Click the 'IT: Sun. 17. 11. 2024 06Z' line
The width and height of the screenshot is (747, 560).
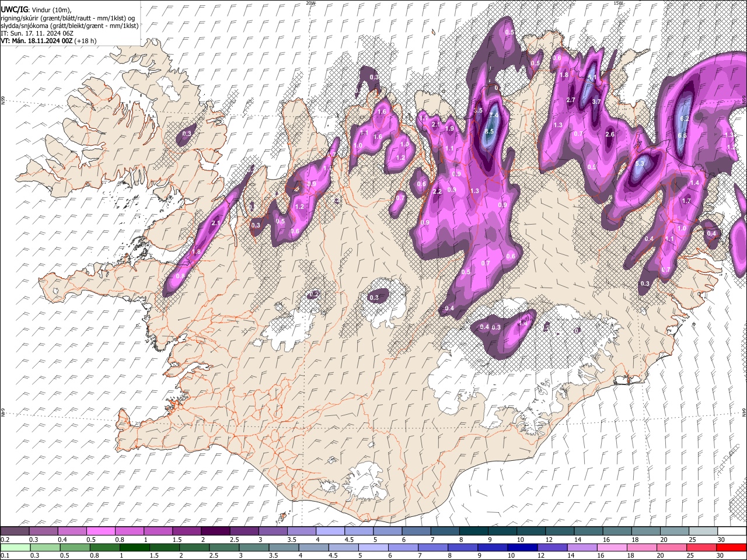click(x=37, y=33)
